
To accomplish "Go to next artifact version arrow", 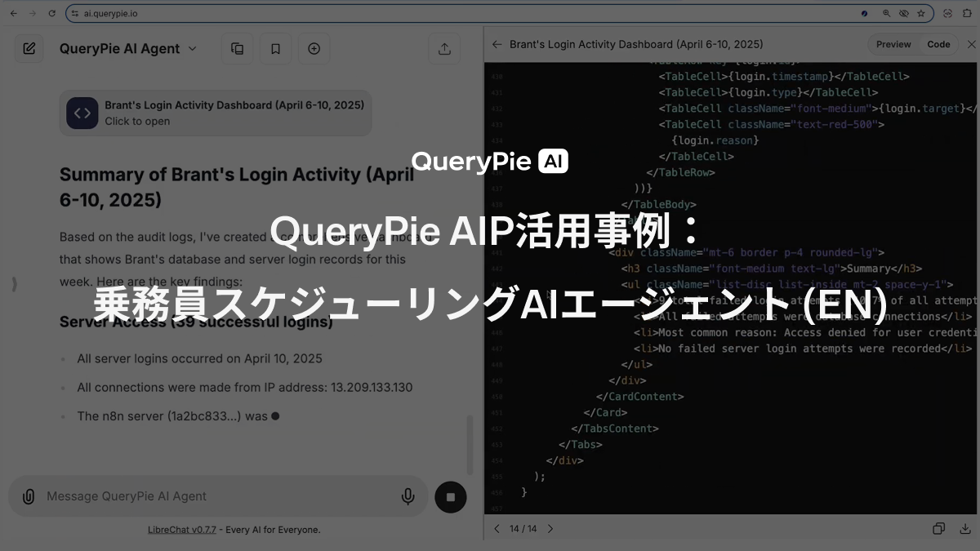I will point(550,529).
